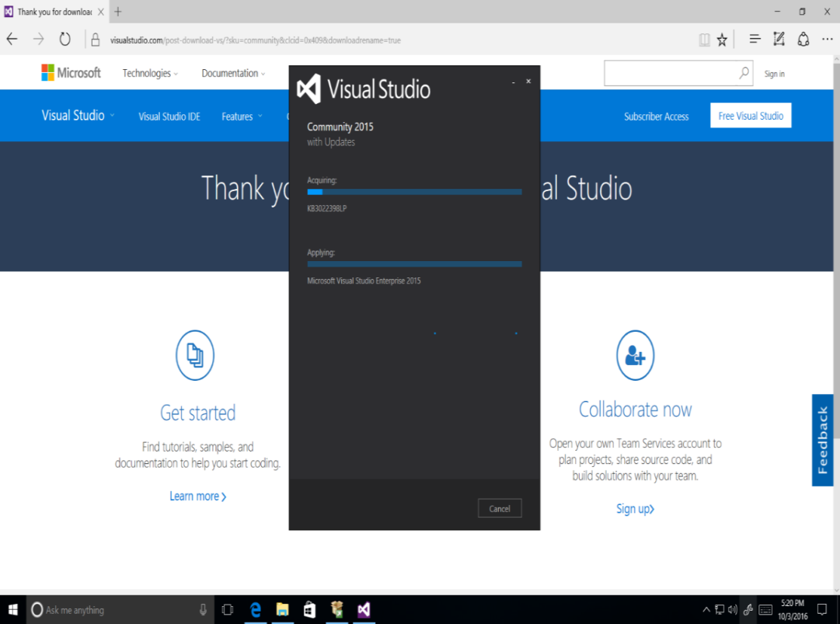The width and height of the screenshot is (840, 624).
Task: Click the KB3022398LP text
Action: (327, 208)
